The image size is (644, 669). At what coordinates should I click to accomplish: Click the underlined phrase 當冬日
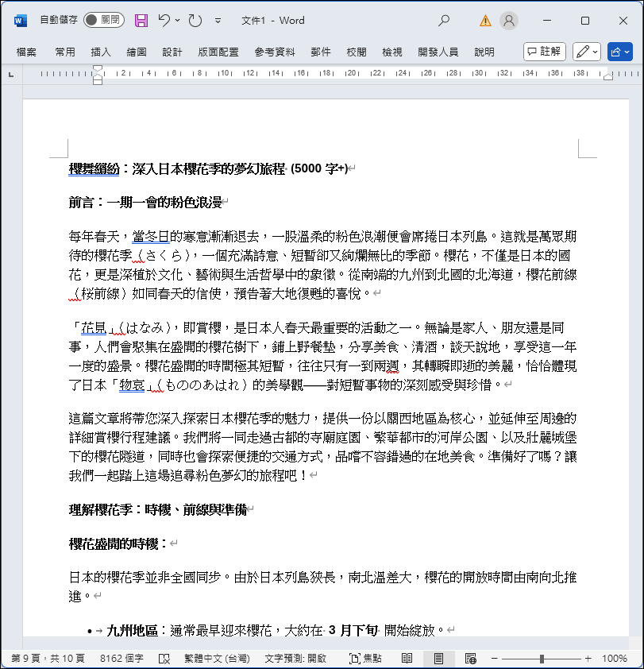coord(151,236)
